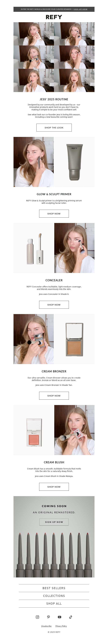
Task: Open the YouTube icon link
Action: [x=60, y=617]
